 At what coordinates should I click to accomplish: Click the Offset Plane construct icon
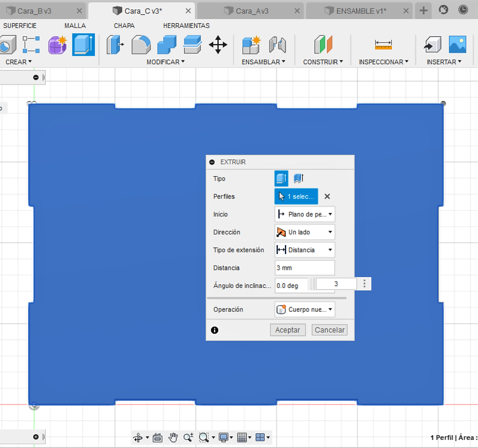[323, 45]
